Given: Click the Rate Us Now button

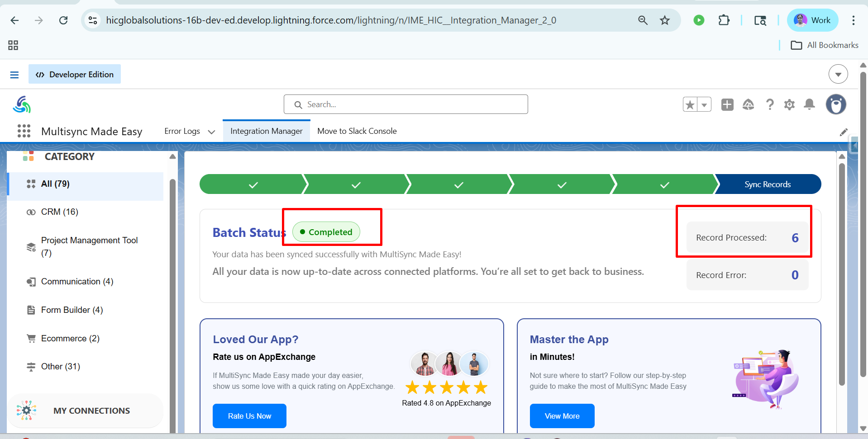Looking at the screenshot, I should [x=249, y=416].
